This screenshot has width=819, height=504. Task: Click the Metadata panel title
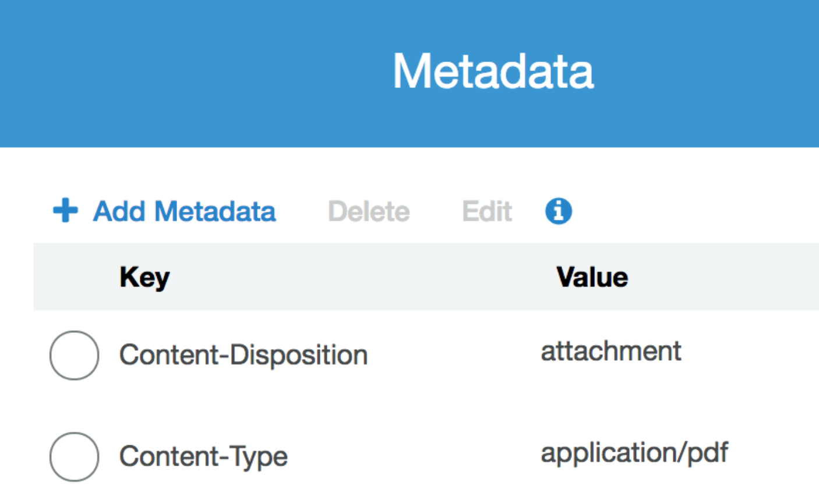[x=493, y=71]
